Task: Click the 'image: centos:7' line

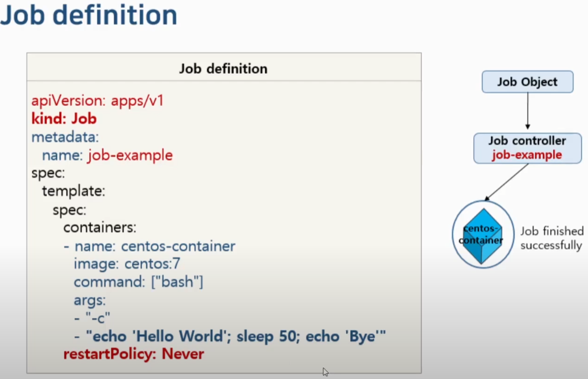Action: click(127, 264)
